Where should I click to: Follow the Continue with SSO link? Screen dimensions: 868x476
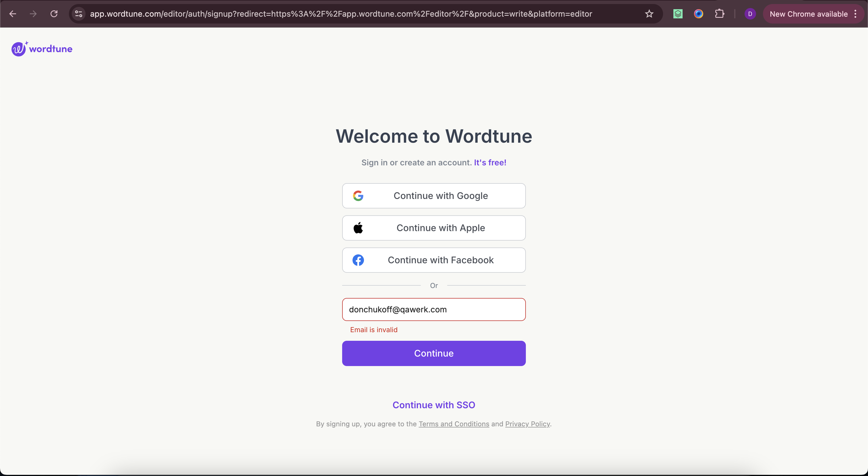434,405
